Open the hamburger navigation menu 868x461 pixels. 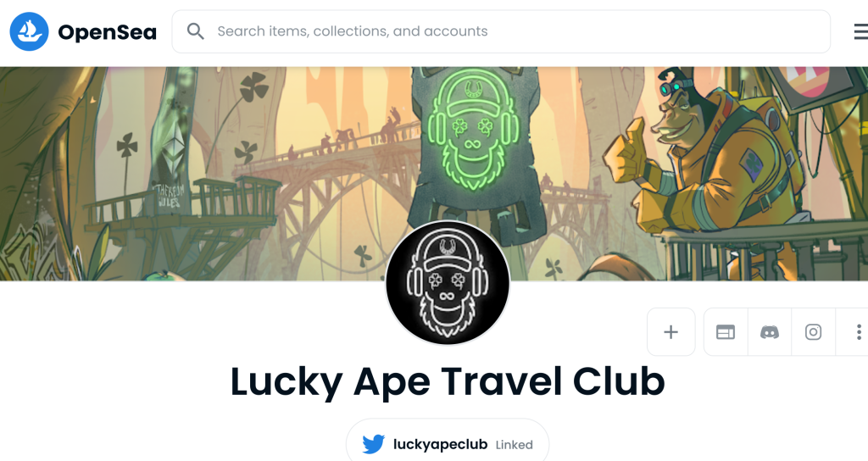tap(861, 31)
